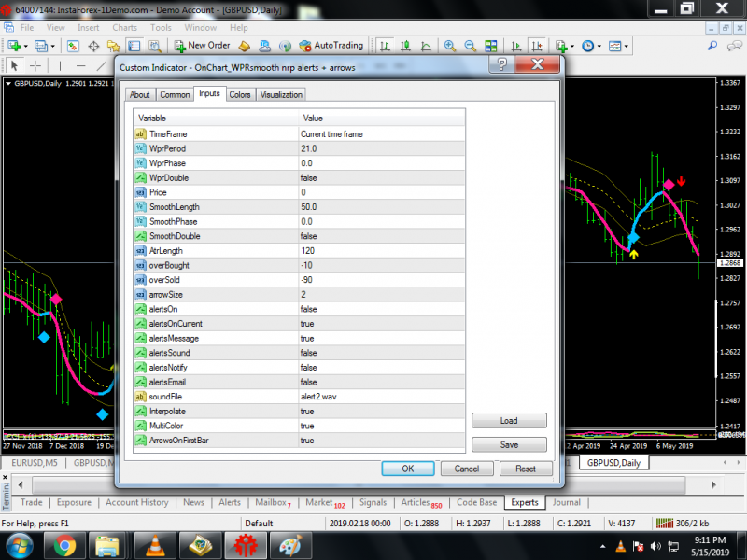Click the zoom out magnifier icon
Screen dimensions: 747x560
tap(470, 45)
